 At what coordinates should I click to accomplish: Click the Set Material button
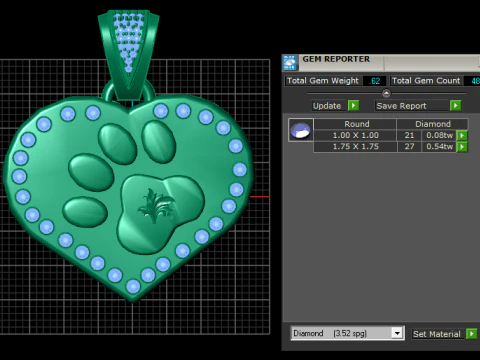click(438, 334)
